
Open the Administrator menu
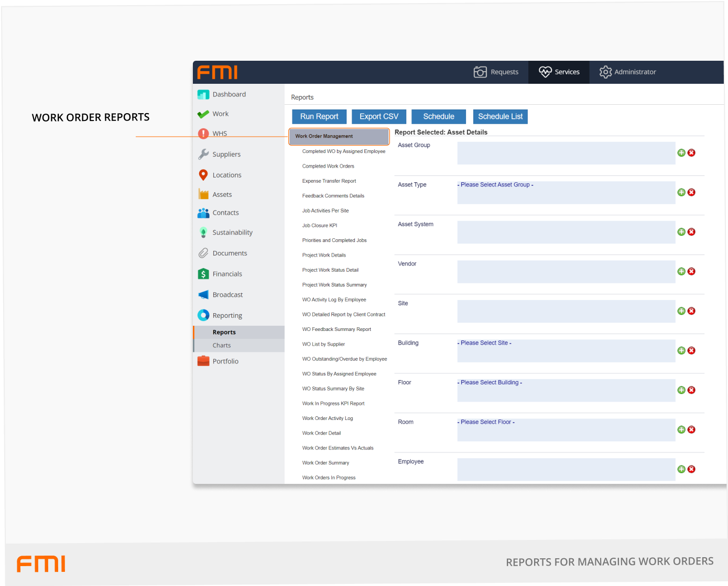coord(628,72)
